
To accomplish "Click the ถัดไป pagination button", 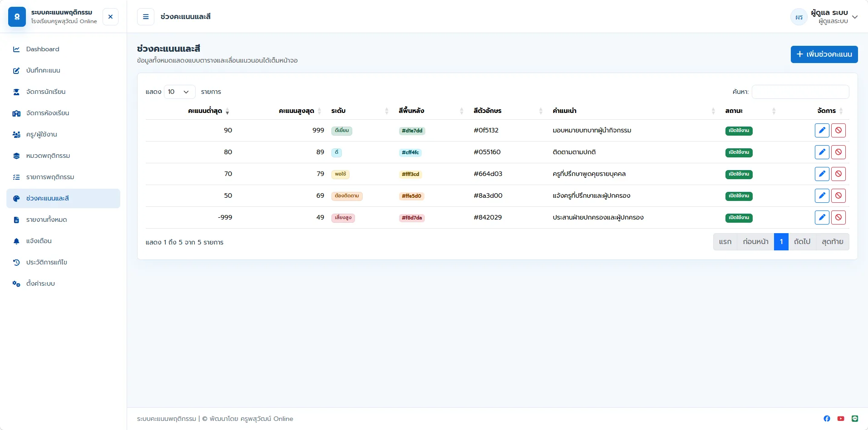I will (x=802, y=242).
